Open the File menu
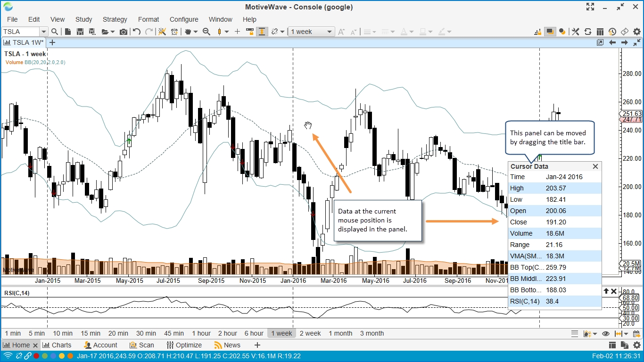Screen dimensions: 644x362 (x=12, y=19)
